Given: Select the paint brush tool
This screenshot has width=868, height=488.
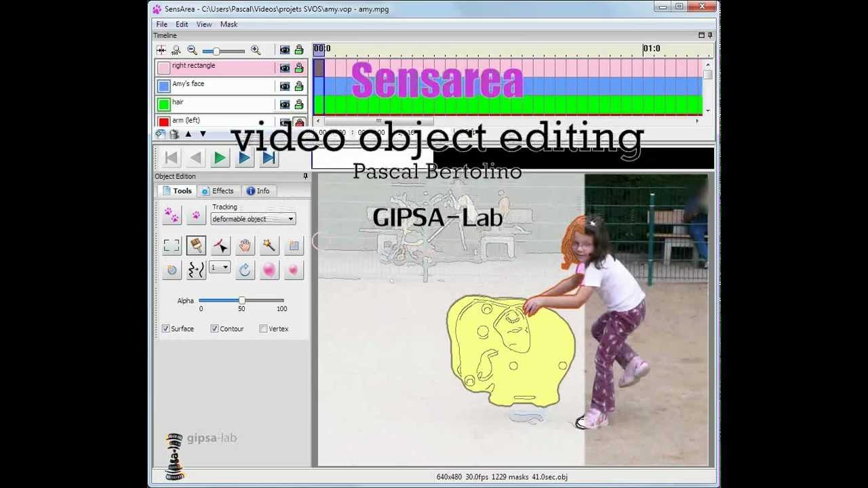Looking at the screenshot, I should coord(196,245).
